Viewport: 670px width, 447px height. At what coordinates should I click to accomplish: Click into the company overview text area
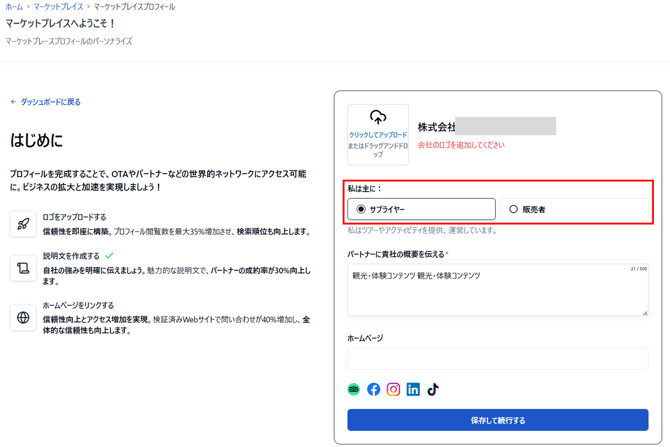pos(497,292)
